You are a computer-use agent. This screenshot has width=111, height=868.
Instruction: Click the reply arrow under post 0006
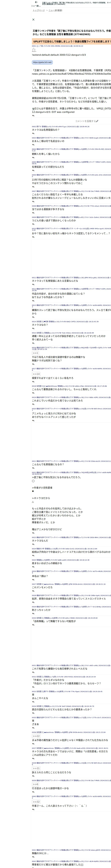33,187
